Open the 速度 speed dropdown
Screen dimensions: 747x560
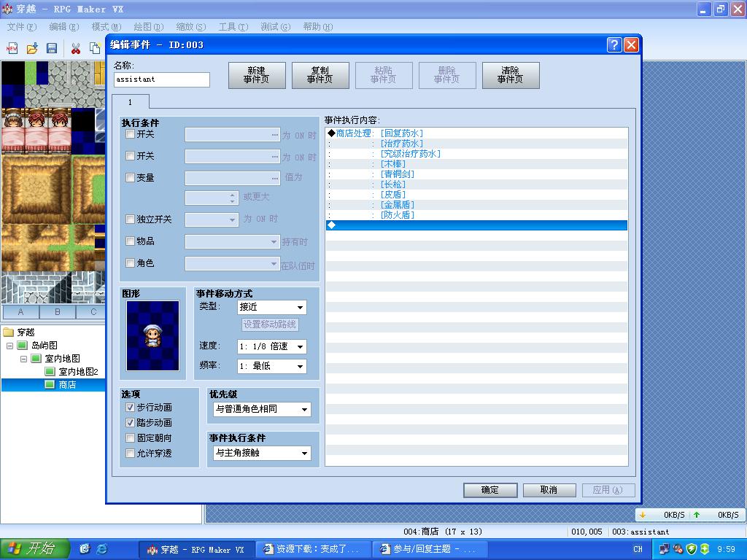click(x=271, y=346)
